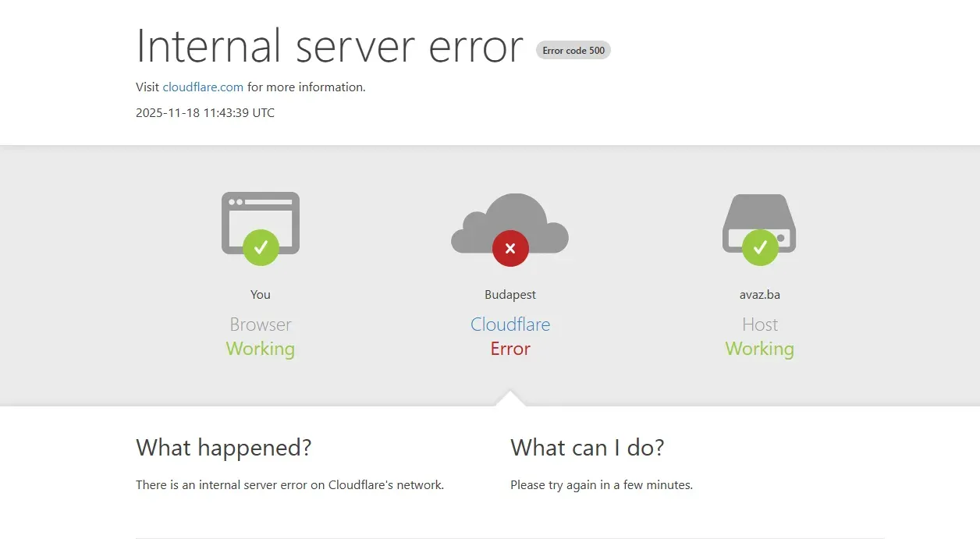Click the Internal server error heading
This screenshot has height=539, width=980.
[329, 46]
